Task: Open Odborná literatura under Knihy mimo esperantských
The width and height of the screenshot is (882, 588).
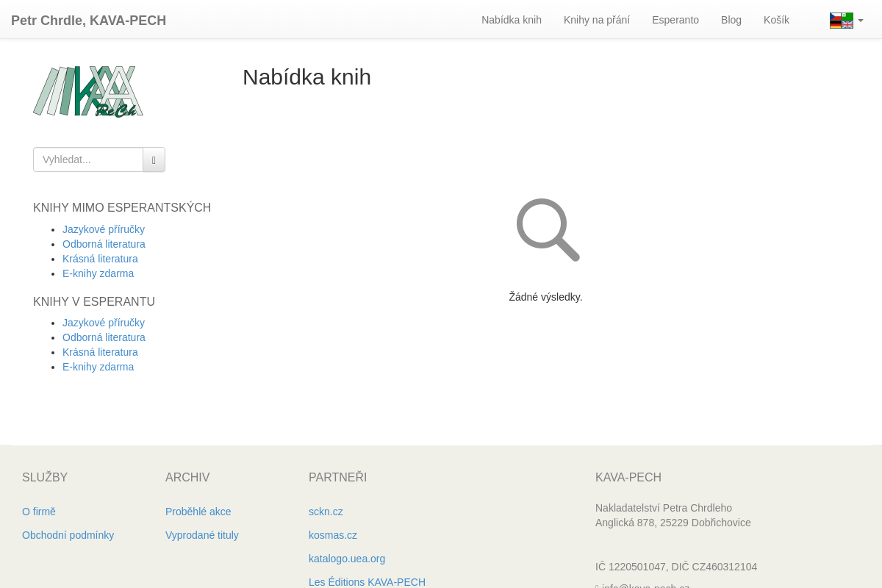Action: (x=104, y=244)
